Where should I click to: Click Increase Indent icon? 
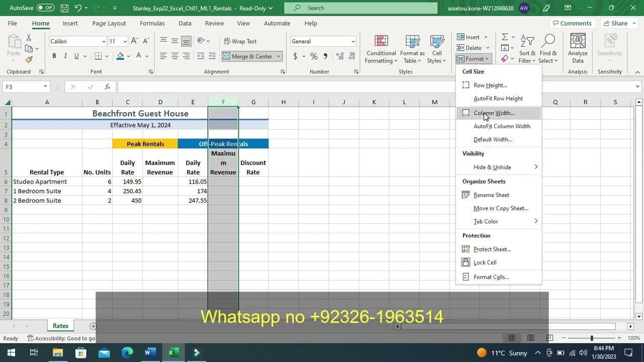coord(212,56)
